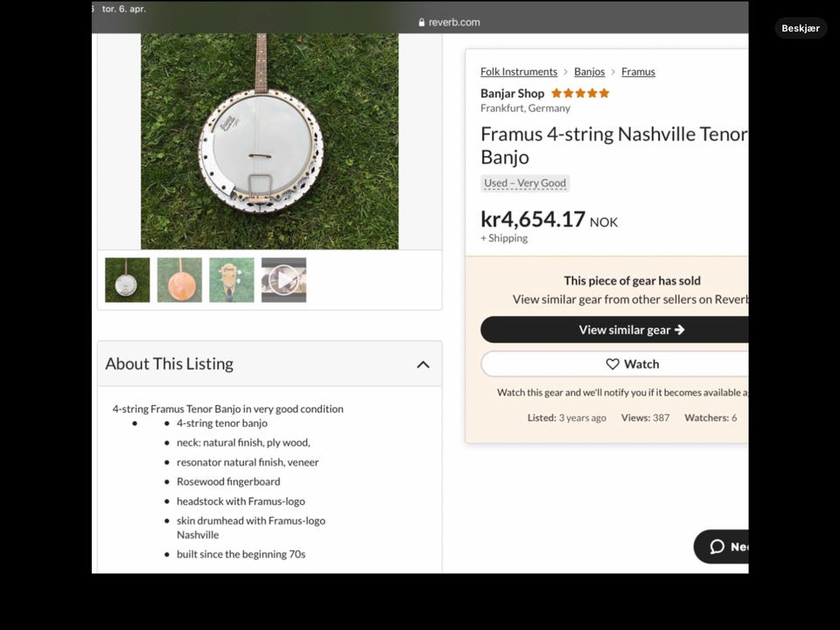The image size is (840, 630).
Task: Click the price kr4,654.17 NOK
Action: pos(549,220)
